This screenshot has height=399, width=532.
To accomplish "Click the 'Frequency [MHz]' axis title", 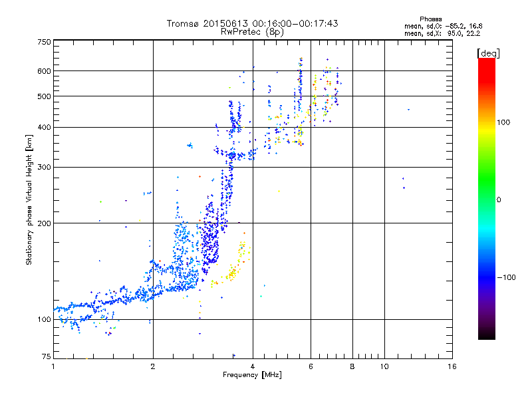I will 252,375.
